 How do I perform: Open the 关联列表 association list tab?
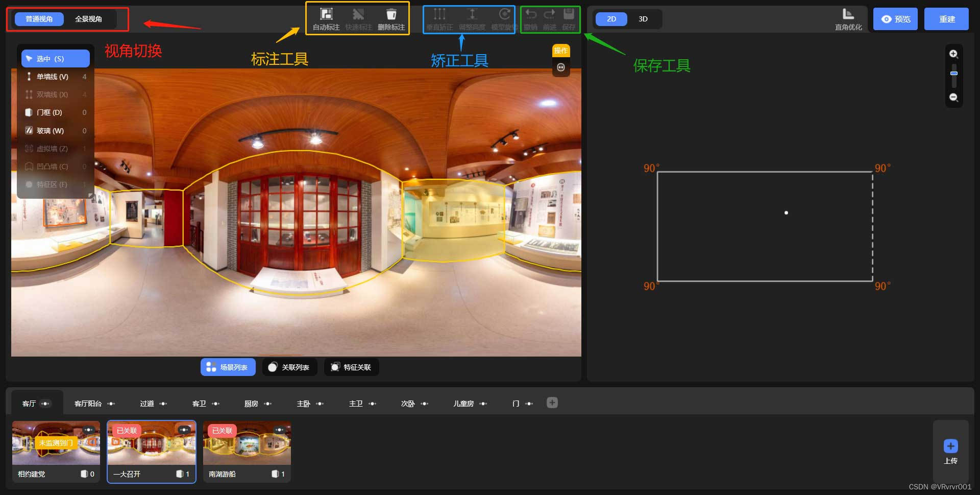pyautogui.click(x=289, y=367)
